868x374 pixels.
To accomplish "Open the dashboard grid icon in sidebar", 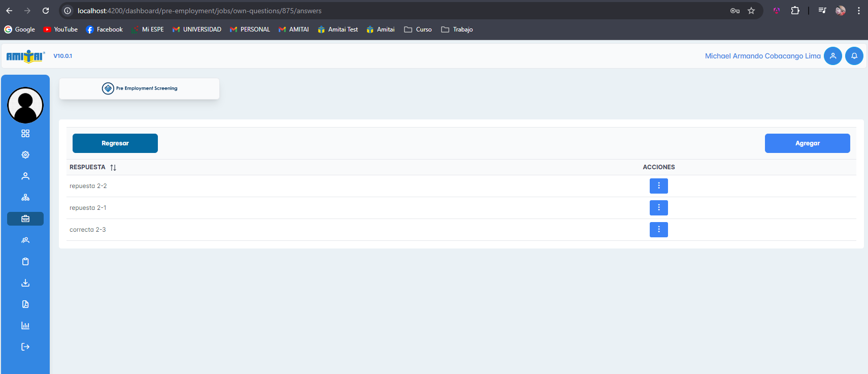I will (x=25, y=134).
